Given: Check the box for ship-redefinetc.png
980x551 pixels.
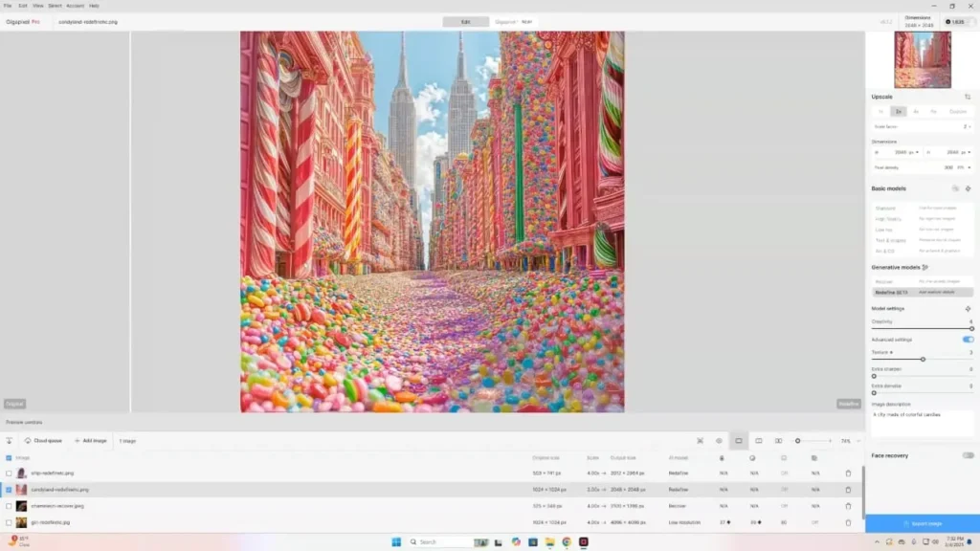Looking at the screenshot, I should tap(10, 473).
